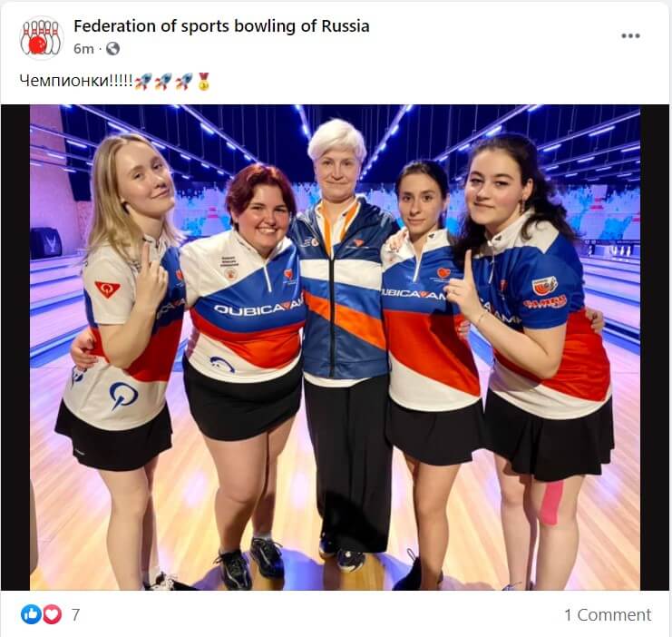Open the post options three-dot menu

pos(630,36)
